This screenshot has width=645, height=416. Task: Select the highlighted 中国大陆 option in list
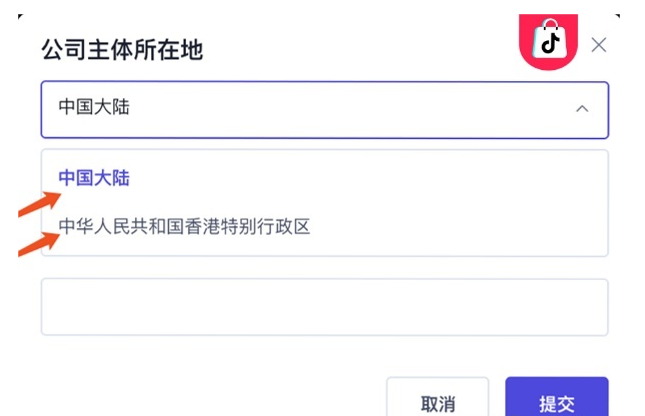pyautogui.click(x=94, y=178)
